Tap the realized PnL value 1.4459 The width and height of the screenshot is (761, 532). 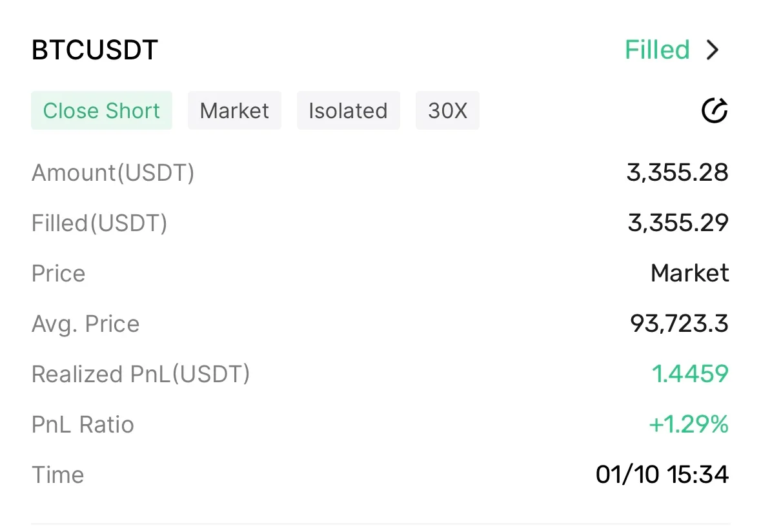pos(689,374)
